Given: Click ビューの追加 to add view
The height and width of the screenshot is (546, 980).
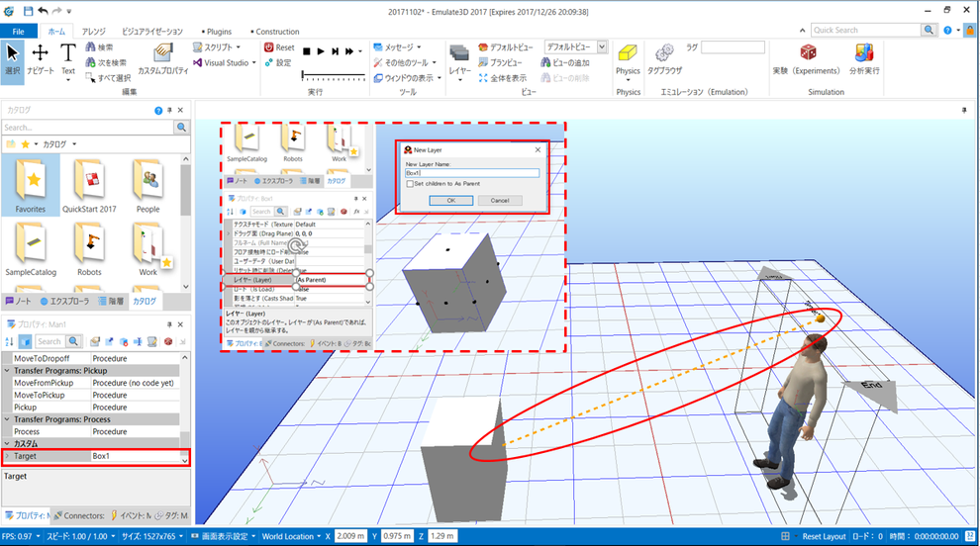Looking at the screenshot, I should pos(565,62).
